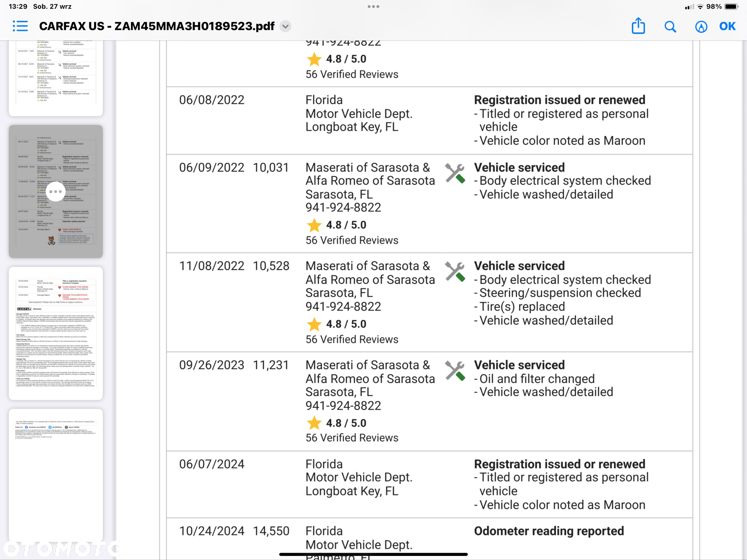Select 'Tire(s) replaced' text
Screen dimensions: 747x560
(522, 307)
